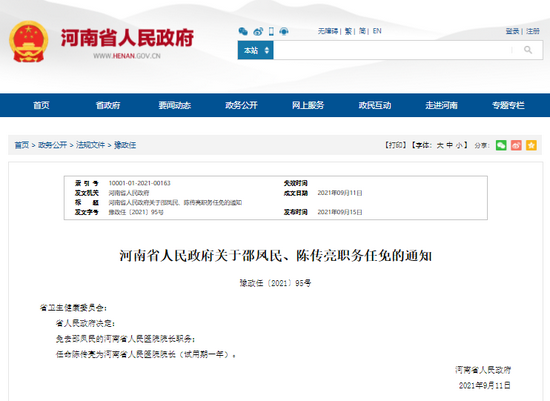Open 走进河南 in the navigation bar
The image size is (550, 401).
[441, 105]
